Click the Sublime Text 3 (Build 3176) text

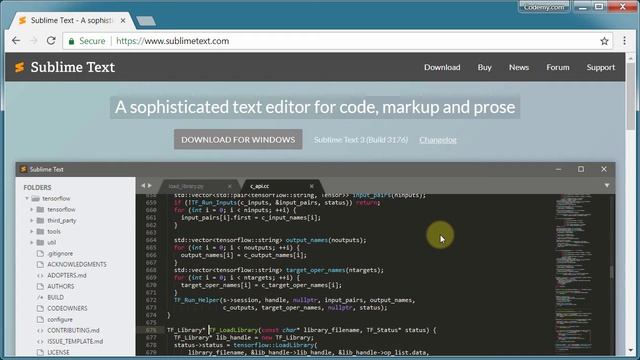pos(361,140)
